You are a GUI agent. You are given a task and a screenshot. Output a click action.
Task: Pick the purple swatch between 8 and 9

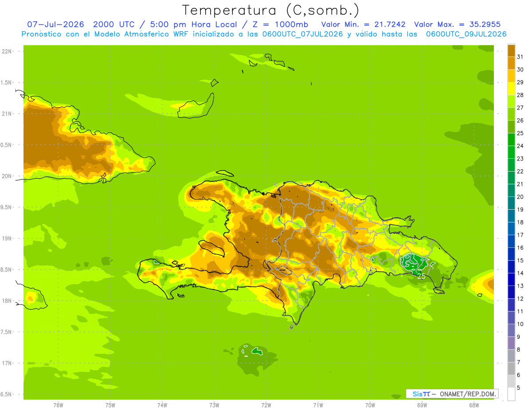point(511,343)
